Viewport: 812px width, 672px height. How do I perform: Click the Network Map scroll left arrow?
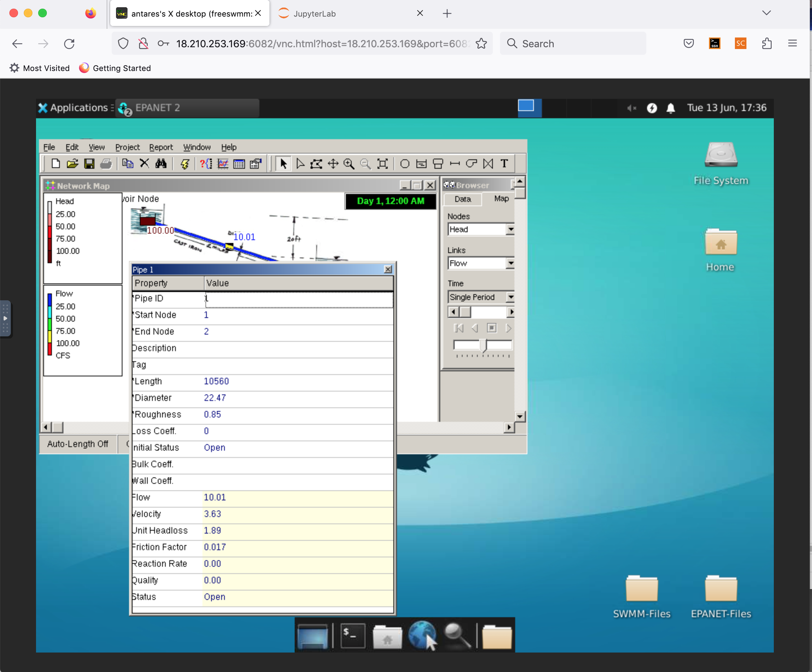click(x=46, y=428)
